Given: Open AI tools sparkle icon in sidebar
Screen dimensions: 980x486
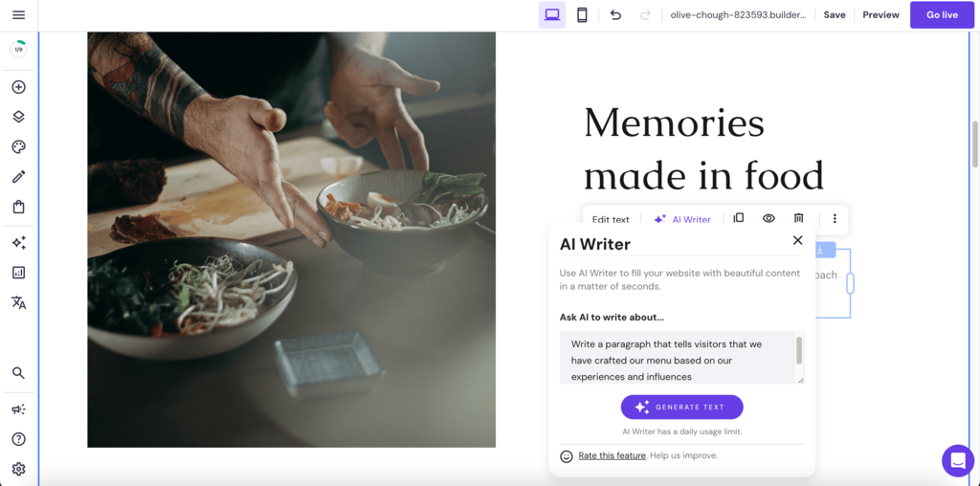Looking at the screenshot, I should tap(19, 243).
